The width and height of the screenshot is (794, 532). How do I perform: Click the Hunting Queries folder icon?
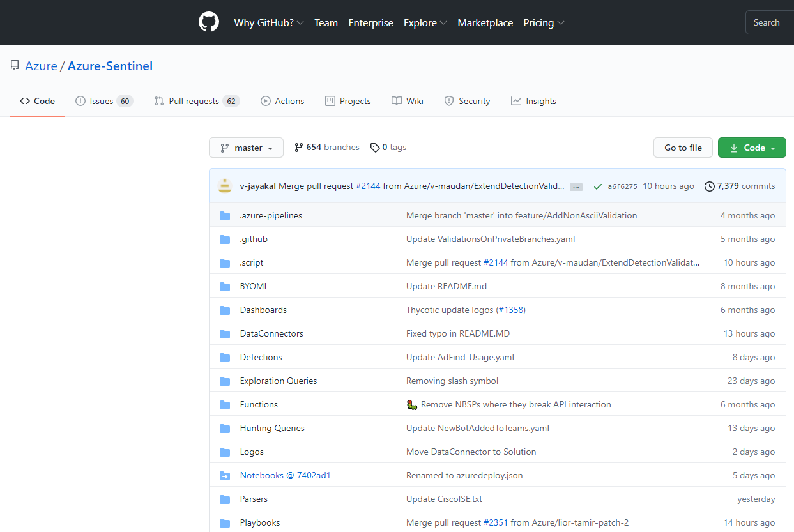tap(225, 429)
